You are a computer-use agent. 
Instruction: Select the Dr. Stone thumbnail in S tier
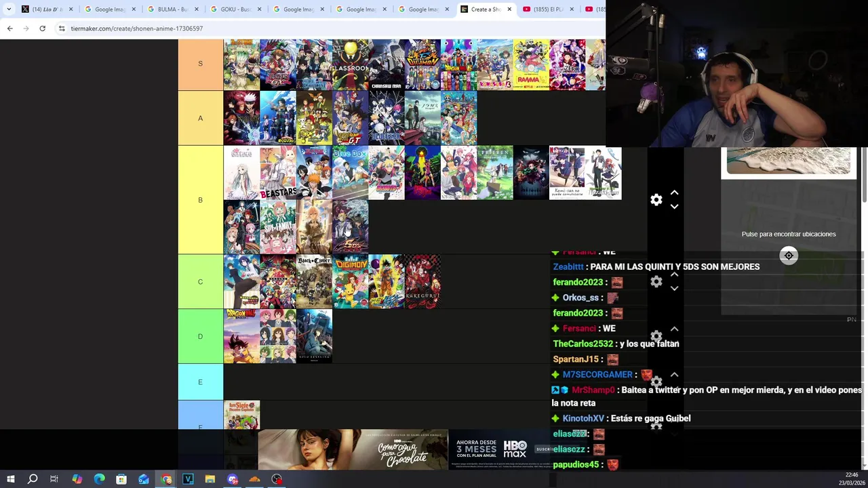tap(241, 64)
